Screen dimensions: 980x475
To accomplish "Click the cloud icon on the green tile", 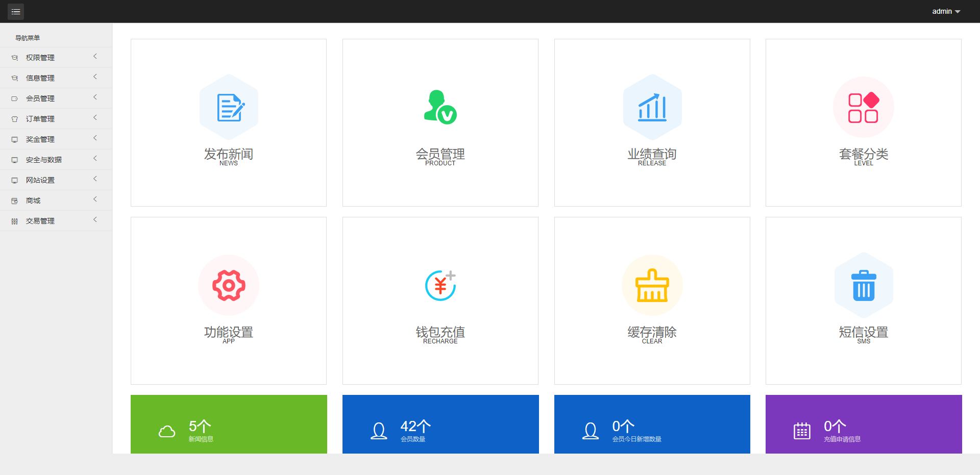I will (x=166, y=431).
